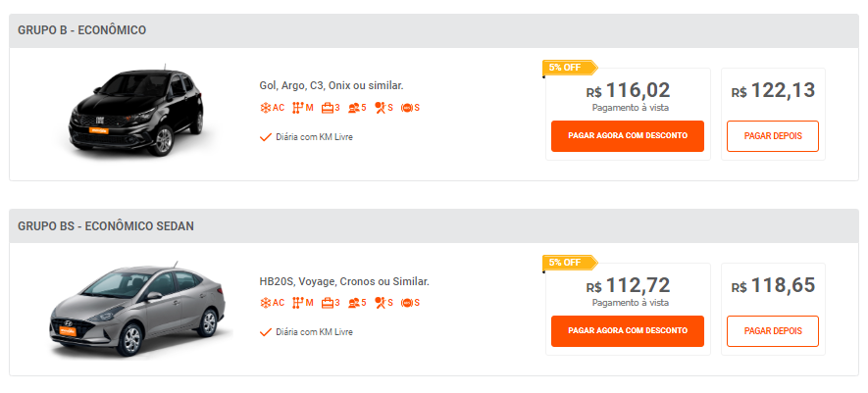Image resolution: width=868 pixels, height=393 pixels.
Task: Click the air conditioning icon for Grupo BS
Action: pos(265,303)
